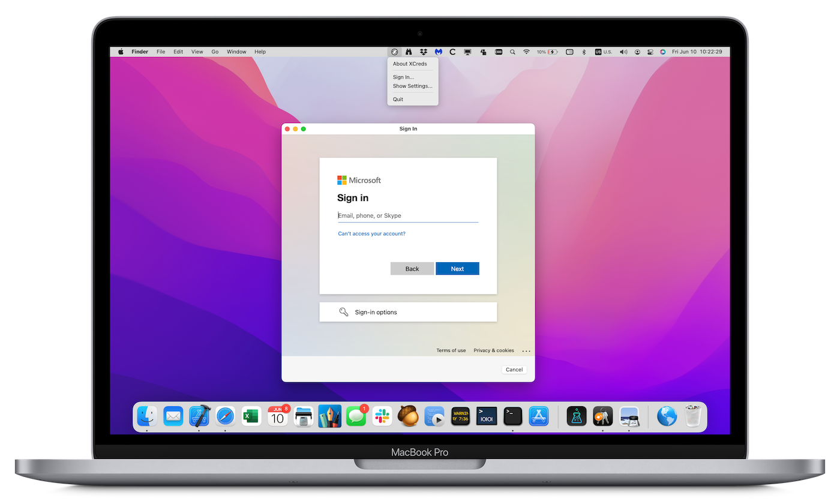The height and width of the screenshot is (504, 840).
Task: Open the View menu
Action: click(197, 52)
